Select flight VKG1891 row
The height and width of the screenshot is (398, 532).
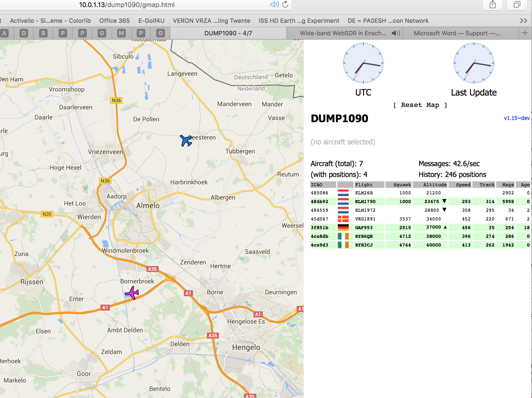(420, 219)
